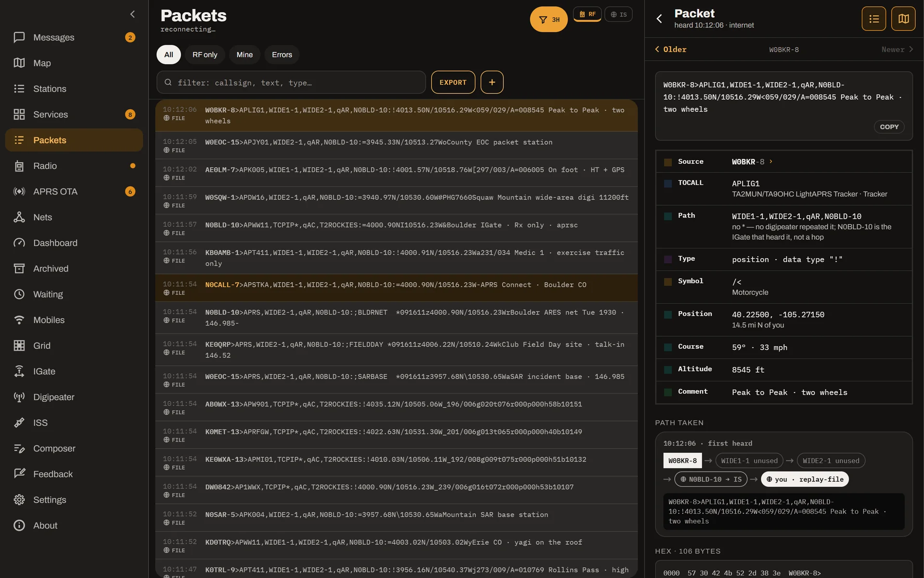Open Grid page
924x578 pixels.
pyautogui.click(x=74, y=346)
